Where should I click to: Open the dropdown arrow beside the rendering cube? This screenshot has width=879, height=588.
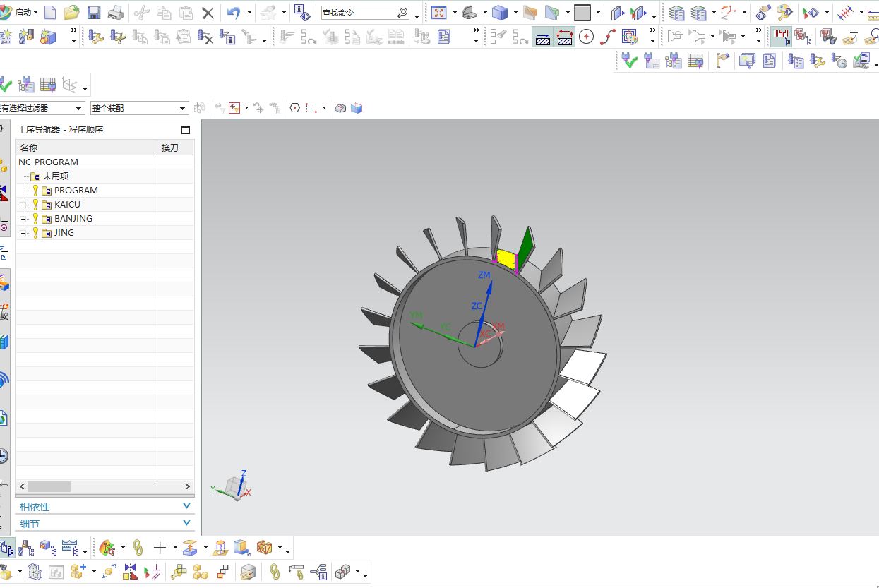[516, 13]
